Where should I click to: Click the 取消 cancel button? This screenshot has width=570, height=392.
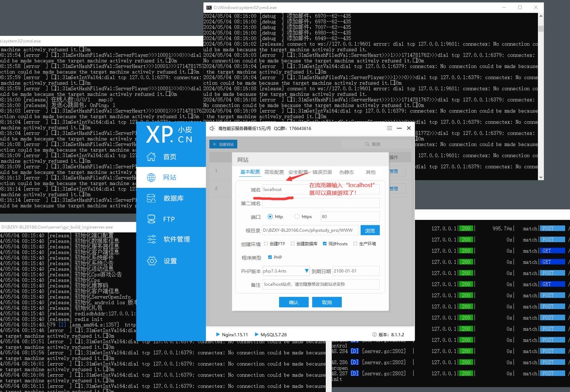pos(326,302)
